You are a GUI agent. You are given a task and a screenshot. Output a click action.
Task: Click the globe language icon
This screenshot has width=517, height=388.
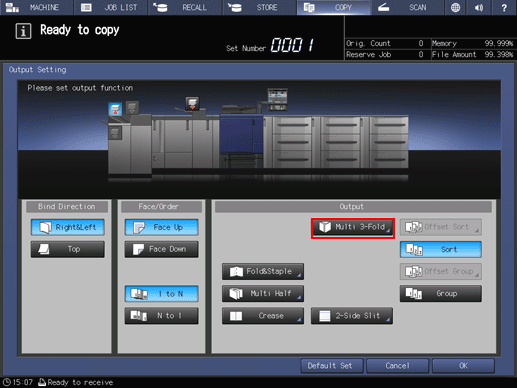(x=455, y=7)
